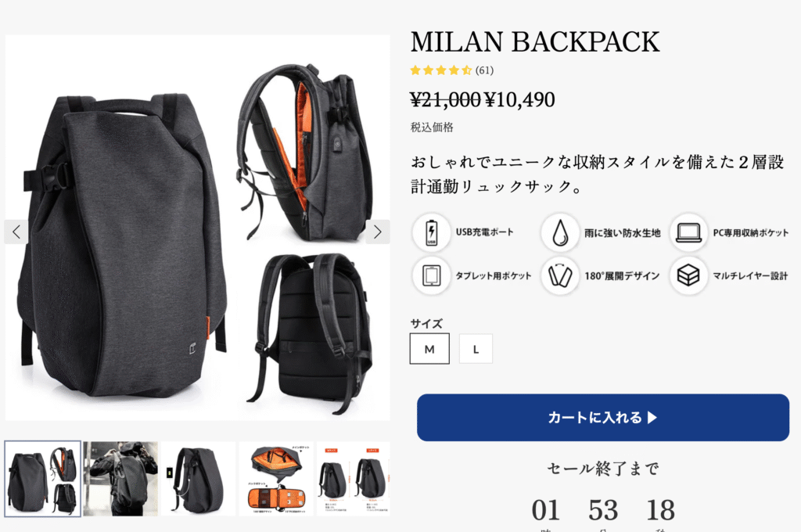Click the MILAN BACKPACK product title
The height and width of the screenshot is (532, 801).
tap(535, 42)
